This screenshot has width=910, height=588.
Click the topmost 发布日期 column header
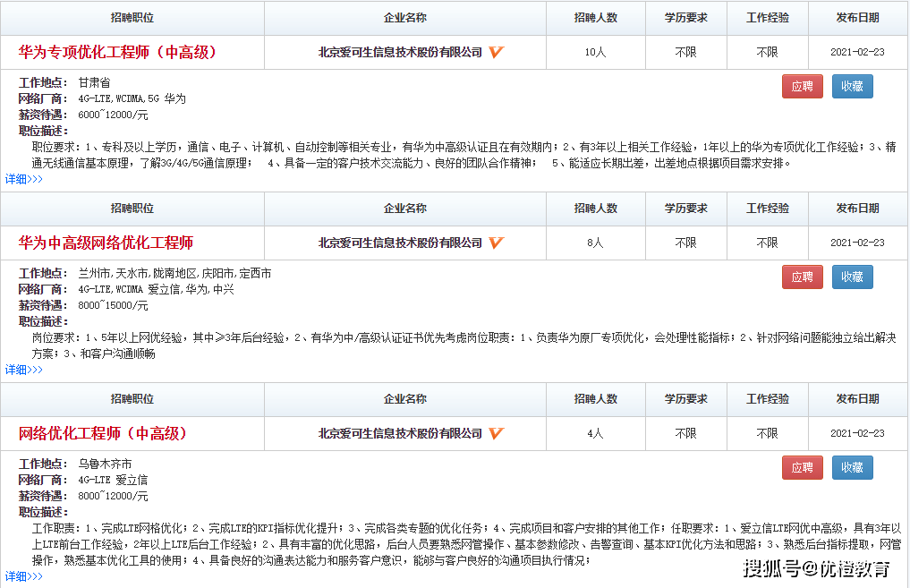(x=857, y=18)
